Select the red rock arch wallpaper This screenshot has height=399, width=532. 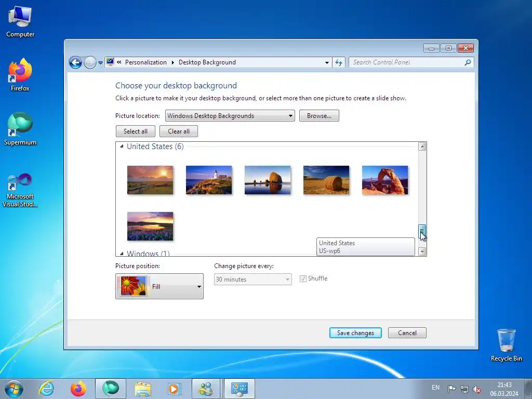pyautogui.click(x=385, y=180)
